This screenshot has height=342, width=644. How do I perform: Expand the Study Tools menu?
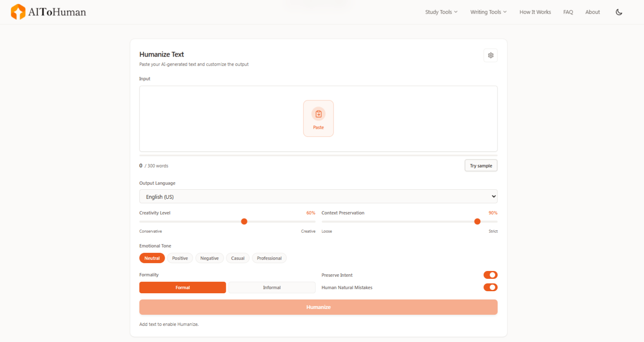tap(441, 12)
